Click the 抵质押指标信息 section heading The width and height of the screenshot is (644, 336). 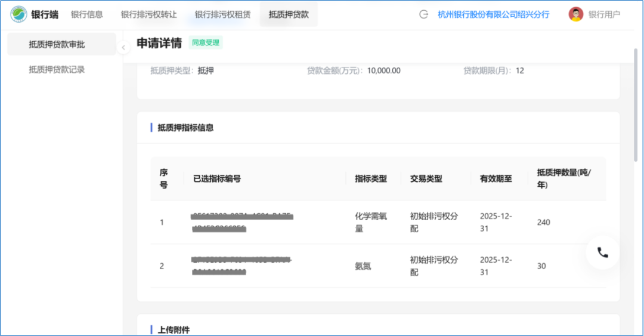[x=185, y=128]
